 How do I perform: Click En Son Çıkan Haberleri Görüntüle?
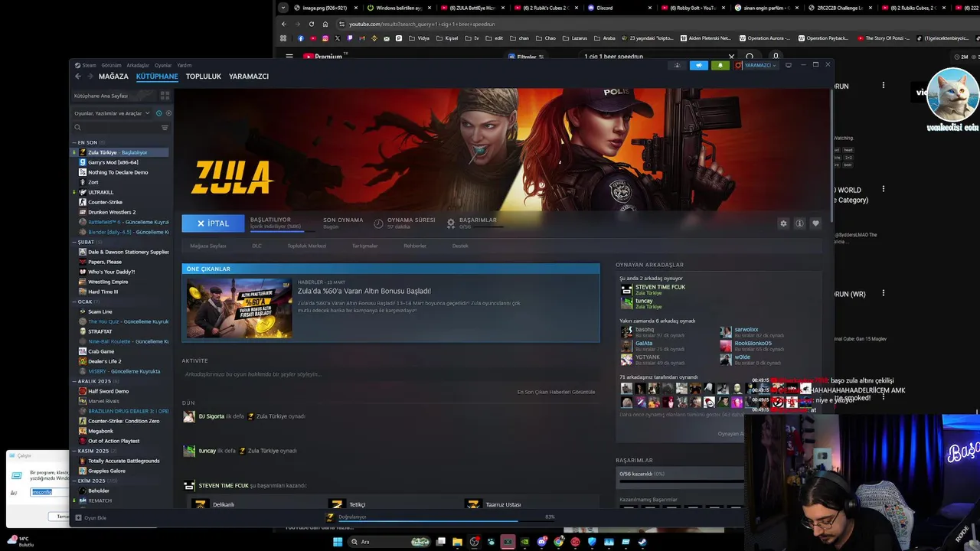point(556,392)
